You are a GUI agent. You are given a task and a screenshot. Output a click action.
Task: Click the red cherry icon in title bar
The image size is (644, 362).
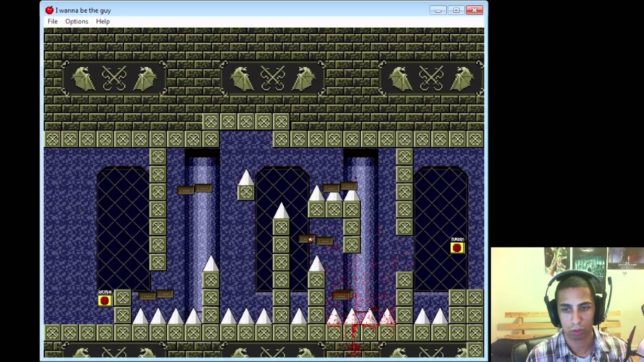(49, 10)
